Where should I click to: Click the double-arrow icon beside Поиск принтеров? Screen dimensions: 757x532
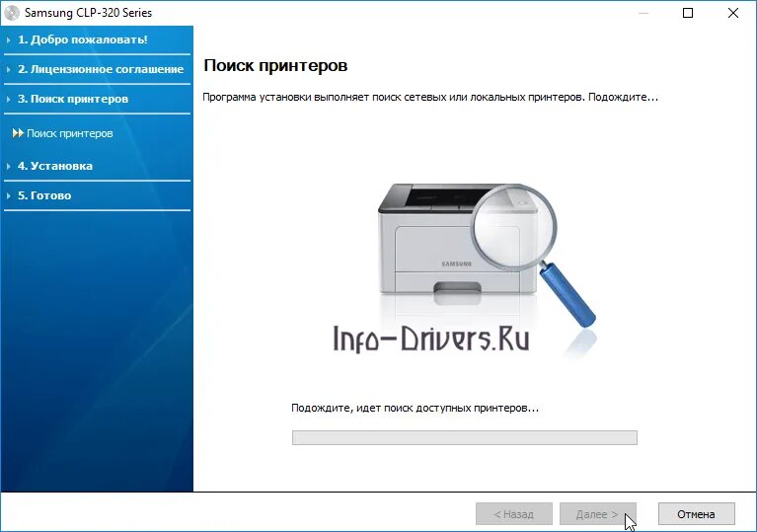[18, 133]
